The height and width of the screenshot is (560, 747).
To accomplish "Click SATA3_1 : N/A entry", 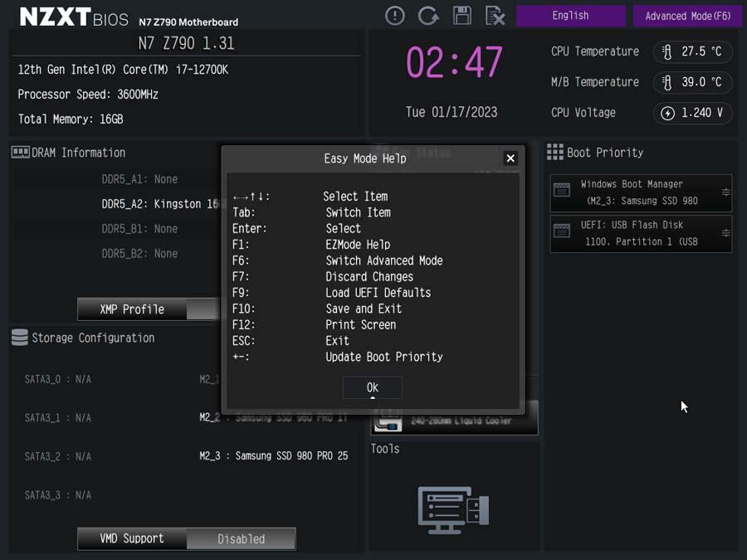I will point(57,417).
